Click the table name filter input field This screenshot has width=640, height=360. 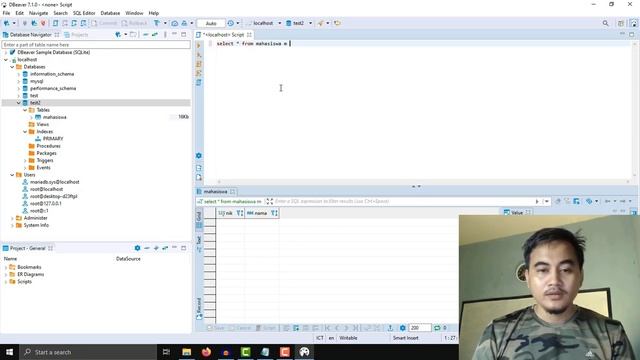(96, 44)
